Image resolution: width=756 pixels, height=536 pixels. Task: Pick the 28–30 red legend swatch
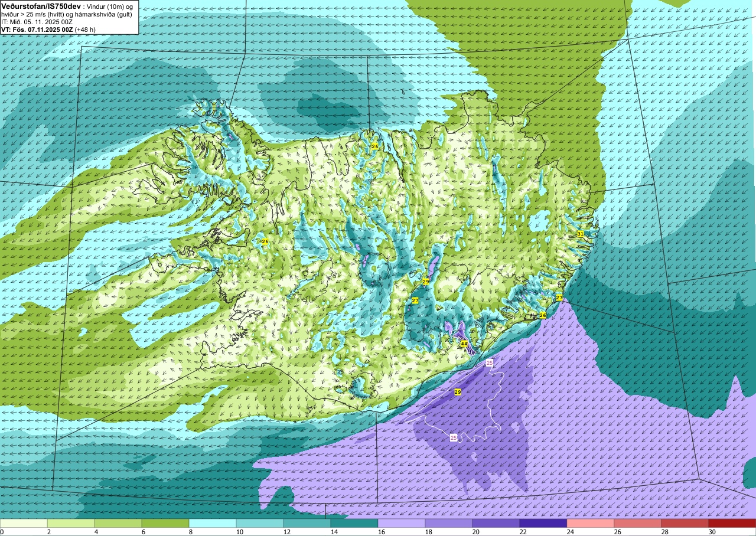click(685, 523)
